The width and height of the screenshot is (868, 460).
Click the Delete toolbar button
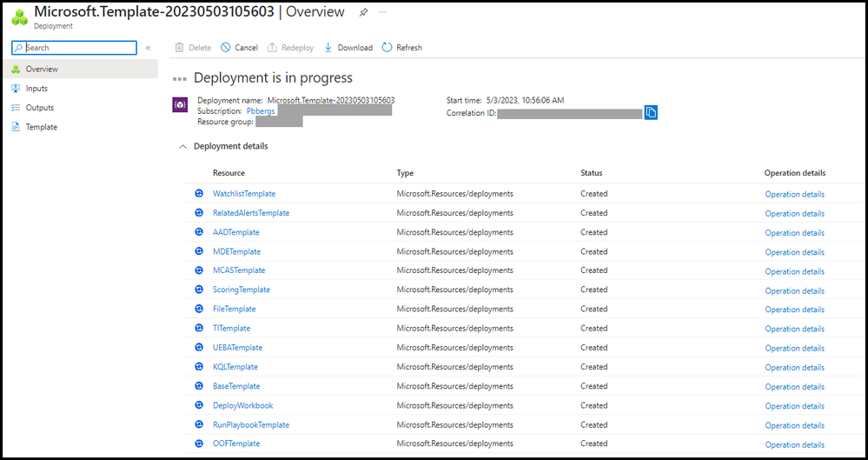point(193,48)
